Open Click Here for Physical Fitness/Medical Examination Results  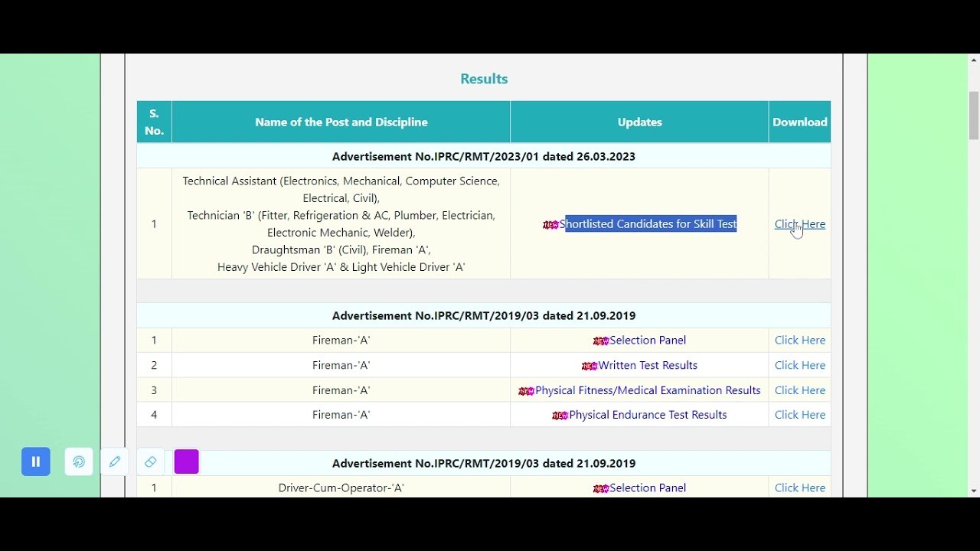pos(800,390)
